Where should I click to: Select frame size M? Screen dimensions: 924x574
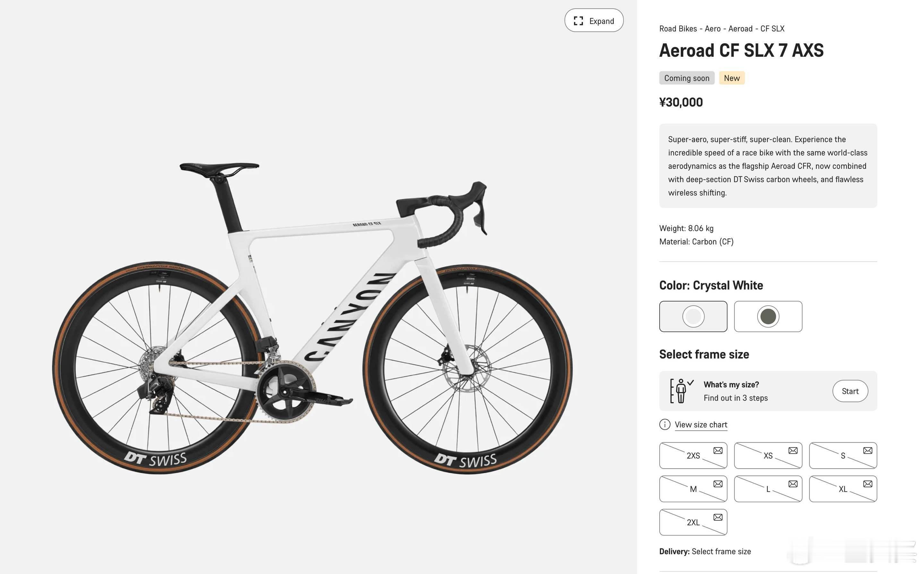[x=693, y=489]
